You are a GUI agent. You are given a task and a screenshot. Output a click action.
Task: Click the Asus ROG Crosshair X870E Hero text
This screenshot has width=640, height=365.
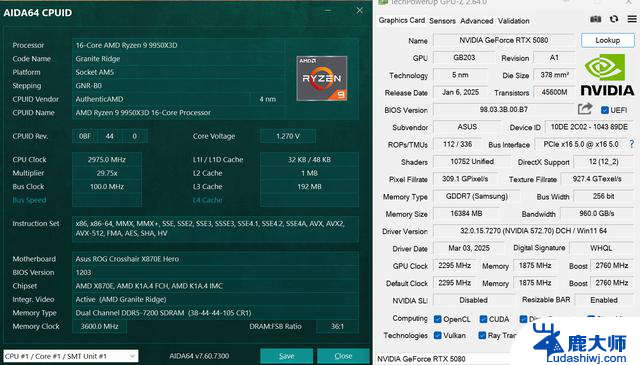pyautogui.click(x=127, y=259)
